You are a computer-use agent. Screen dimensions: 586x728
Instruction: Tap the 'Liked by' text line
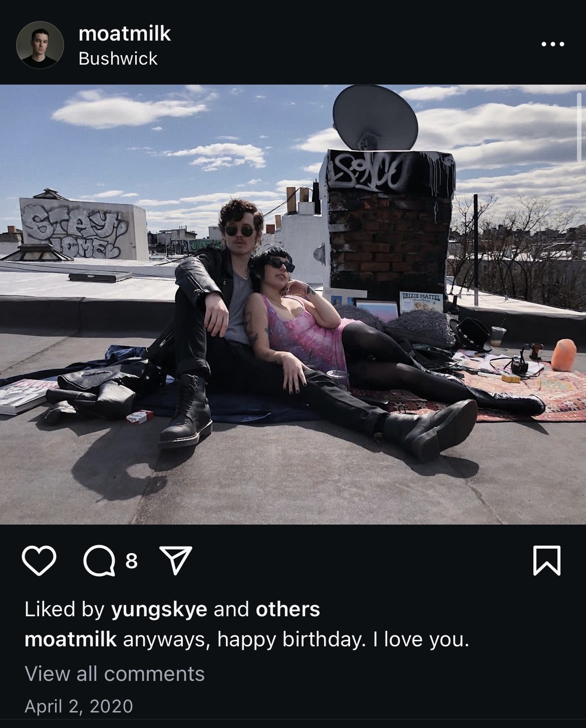point(172,609)
